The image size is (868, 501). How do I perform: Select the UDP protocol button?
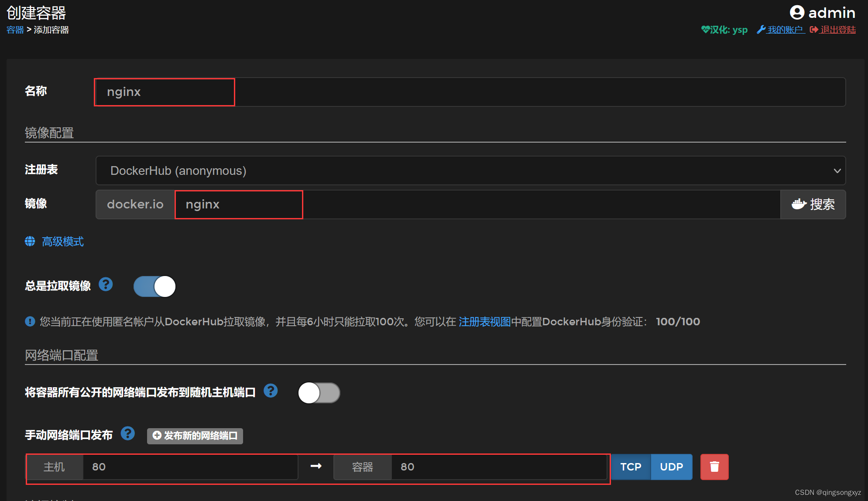(672, 467)
